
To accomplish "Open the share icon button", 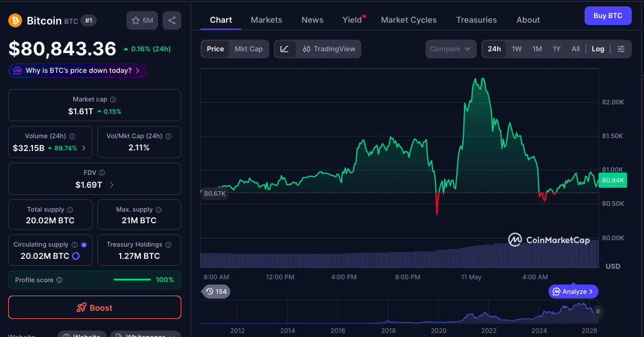I will click(x=172, y=20).
